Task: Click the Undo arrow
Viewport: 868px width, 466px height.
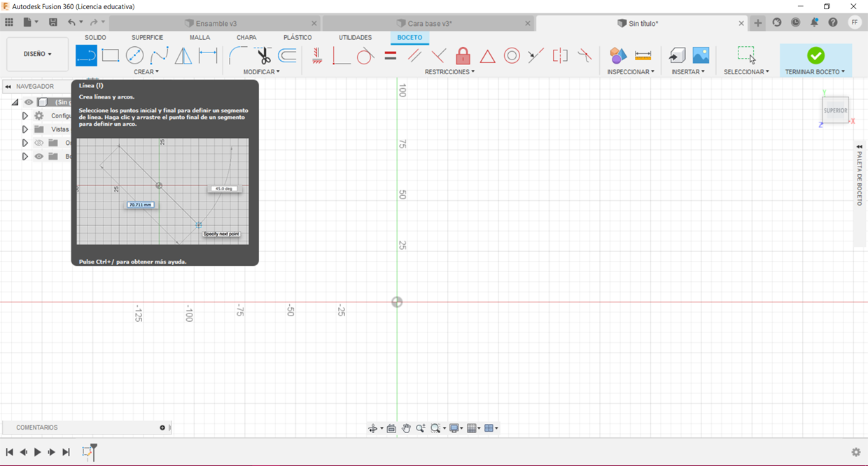Action: point(71,22)
